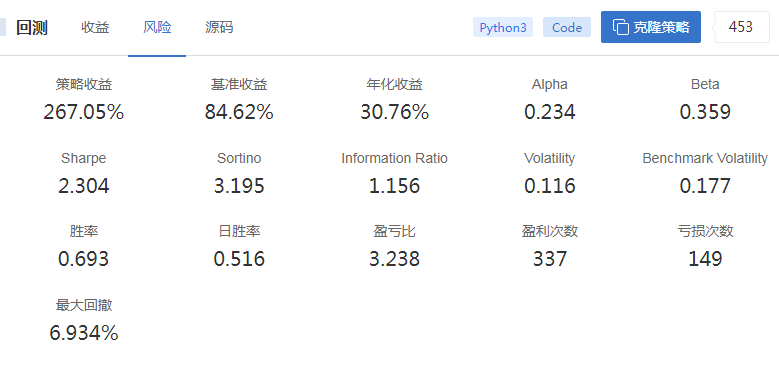
Task: Click the 453 clone count box
Action: coord(741,27)
